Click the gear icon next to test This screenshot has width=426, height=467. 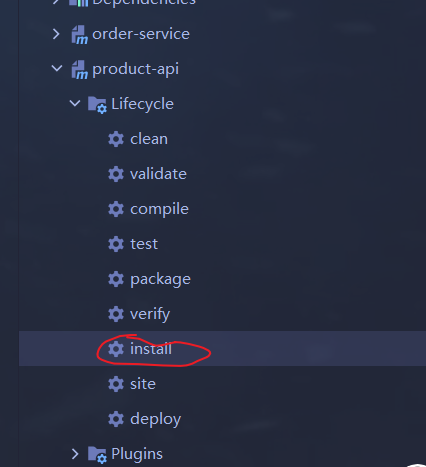tap(116, 244)
